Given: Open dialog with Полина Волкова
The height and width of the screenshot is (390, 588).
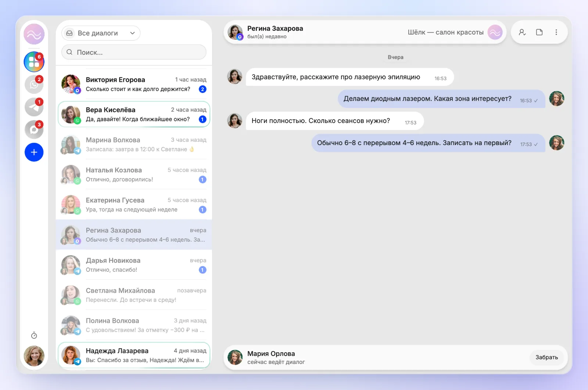Looking at the screenshot, I should 134,325.
